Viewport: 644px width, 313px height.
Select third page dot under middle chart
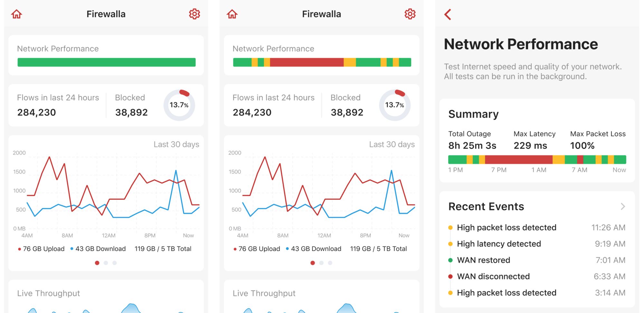(x=330, y=263)
